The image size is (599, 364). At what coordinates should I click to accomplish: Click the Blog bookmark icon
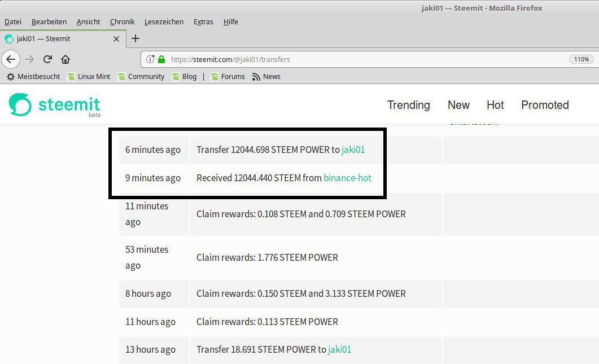(176, 77)
